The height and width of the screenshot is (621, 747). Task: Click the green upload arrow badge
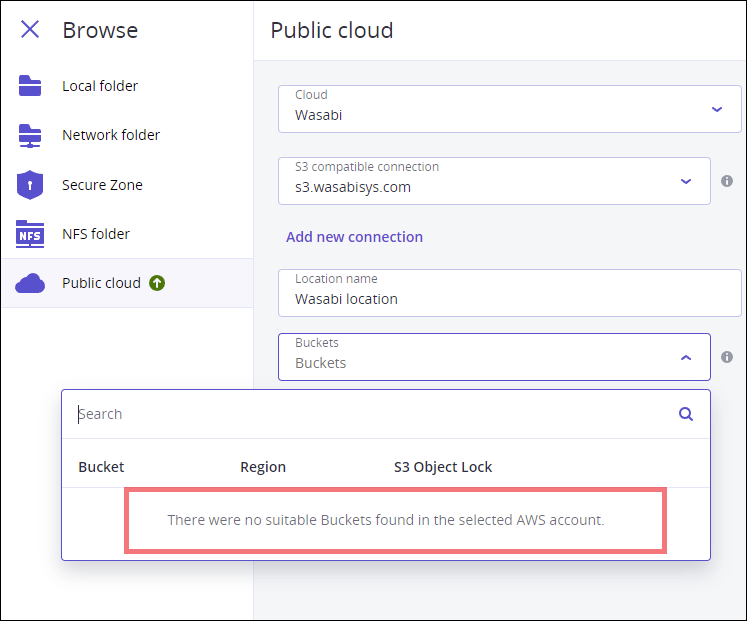point(157,283)
